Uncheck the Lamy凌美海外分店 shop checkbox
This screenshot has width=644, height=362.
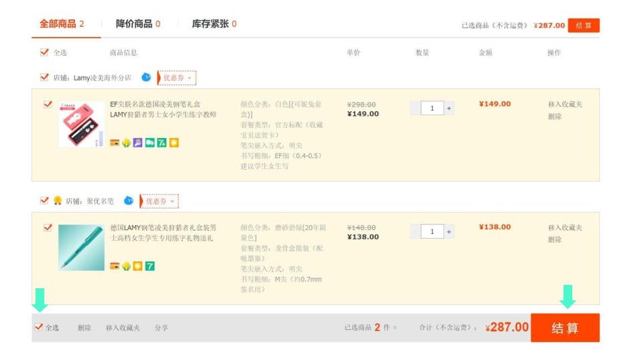click(x=45, y=78)
